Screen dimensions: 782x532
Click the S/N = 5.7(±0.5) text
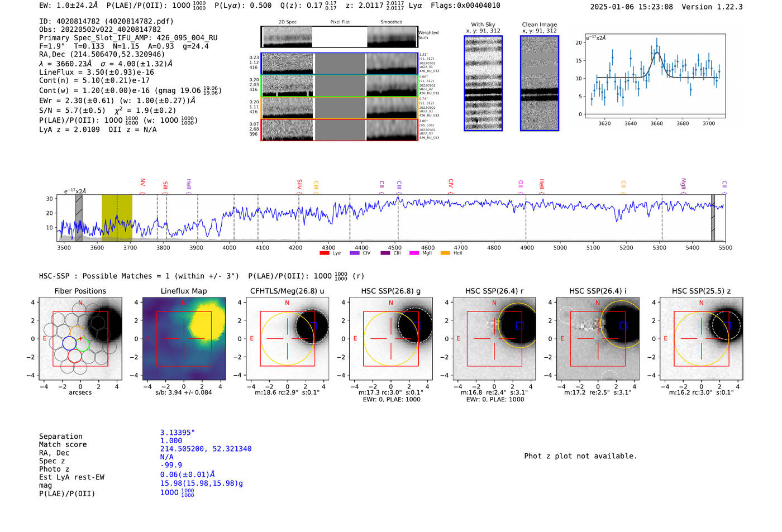point(72,111)
